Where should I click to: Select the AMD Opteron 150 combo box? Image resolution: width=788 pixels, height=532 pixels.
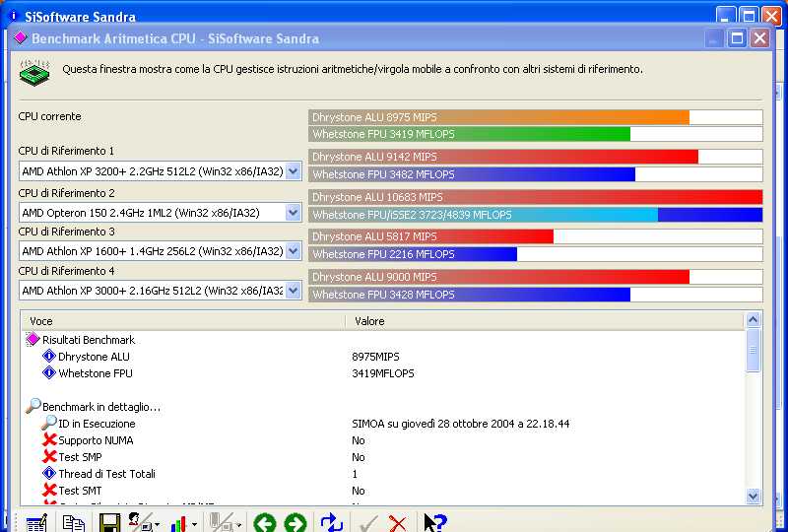coord(161,212)
